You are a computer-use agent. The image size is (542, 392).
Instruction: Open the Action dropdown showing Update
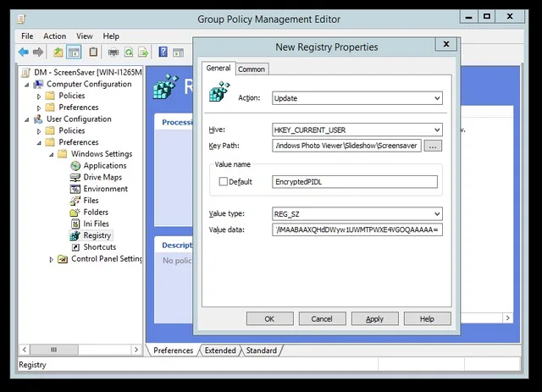[357, 98]
